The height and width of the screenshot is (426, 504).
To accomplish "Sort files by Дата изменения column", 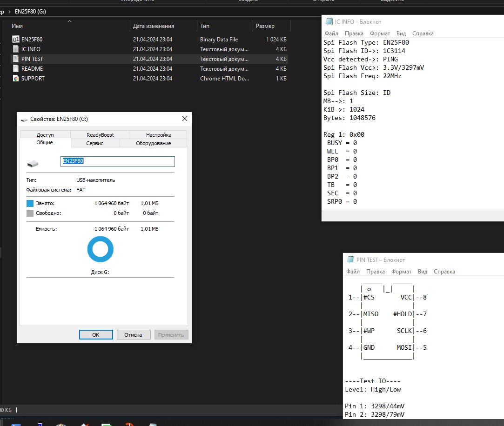I will click(x=153, y=26).
